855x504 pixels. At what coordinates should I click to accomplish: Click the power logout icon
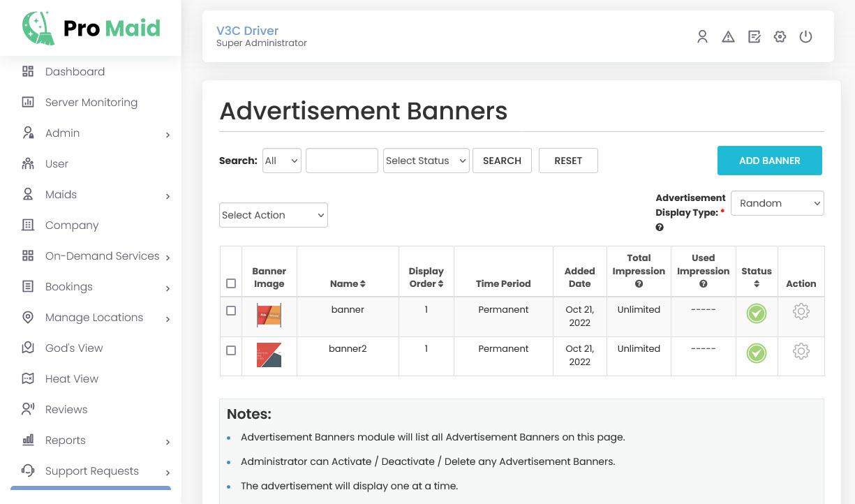805,37
